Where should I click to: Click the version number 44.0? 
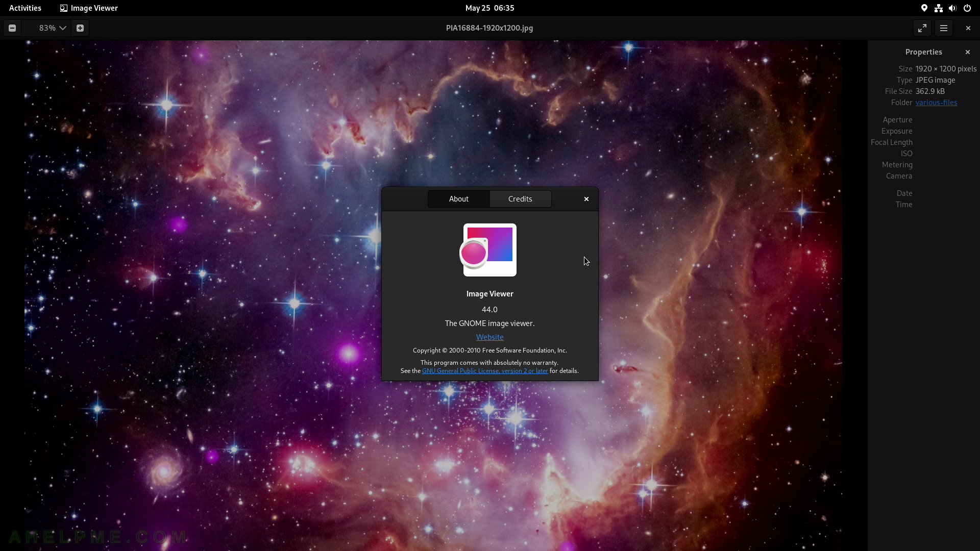click(489, 310)
